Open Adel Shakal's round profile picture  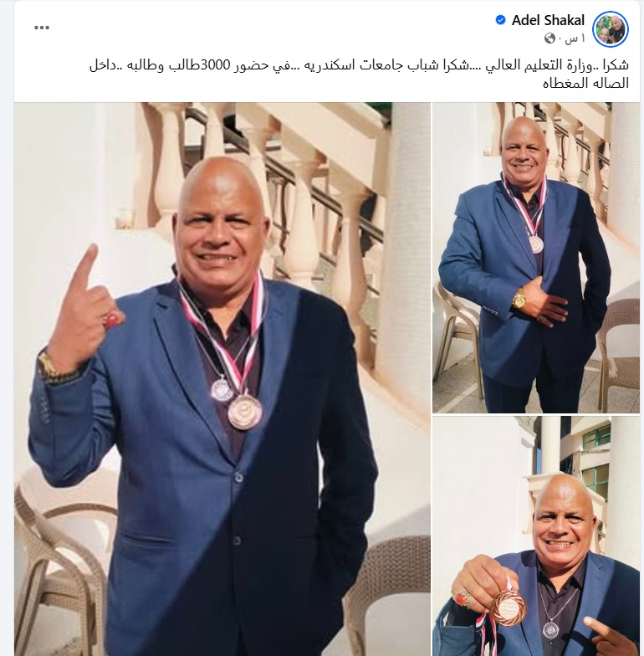tap(611, 28)
